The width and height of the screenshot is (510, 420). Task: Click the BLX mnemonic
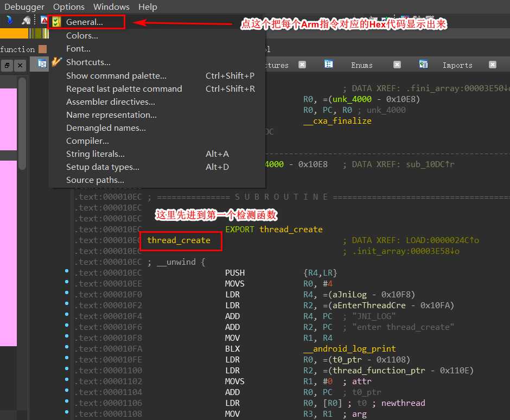point(232,349)
